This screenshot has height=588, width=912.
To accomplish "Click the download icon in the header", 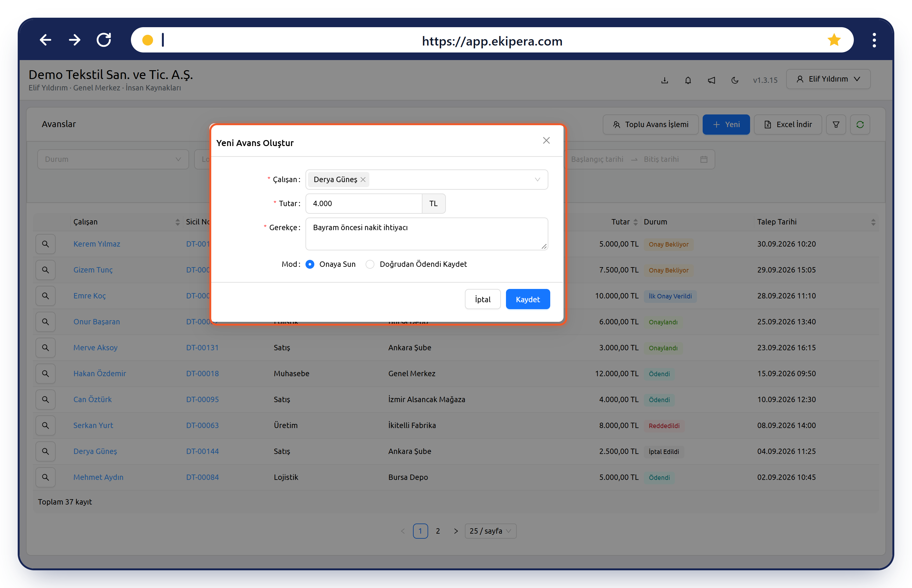I will (x=664, y=80).
